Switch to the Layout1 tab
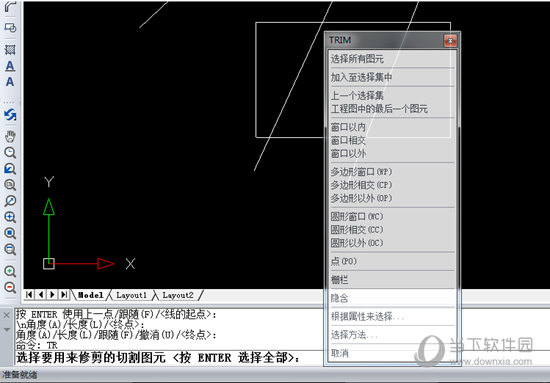550x383 pixels. tap(131, 295)
